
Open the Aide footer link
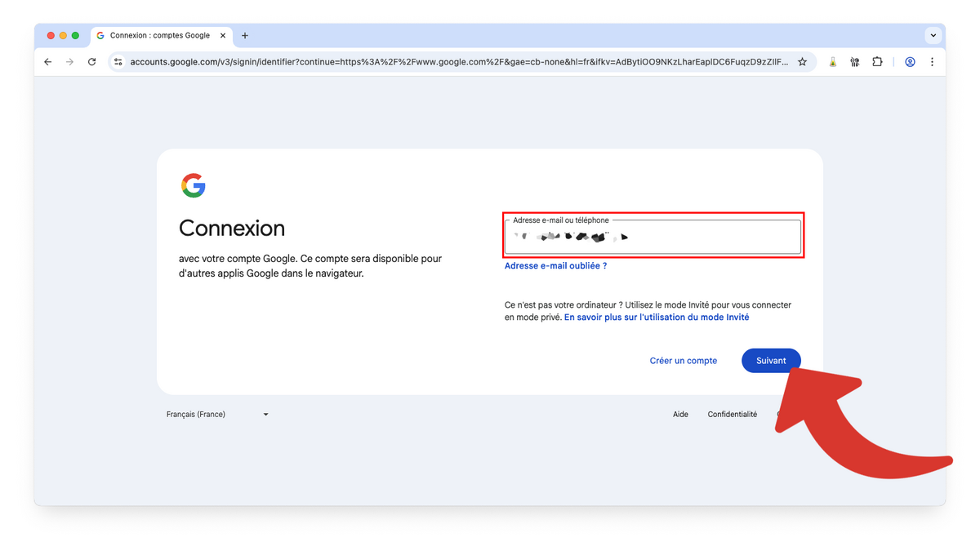coord(680,415)
